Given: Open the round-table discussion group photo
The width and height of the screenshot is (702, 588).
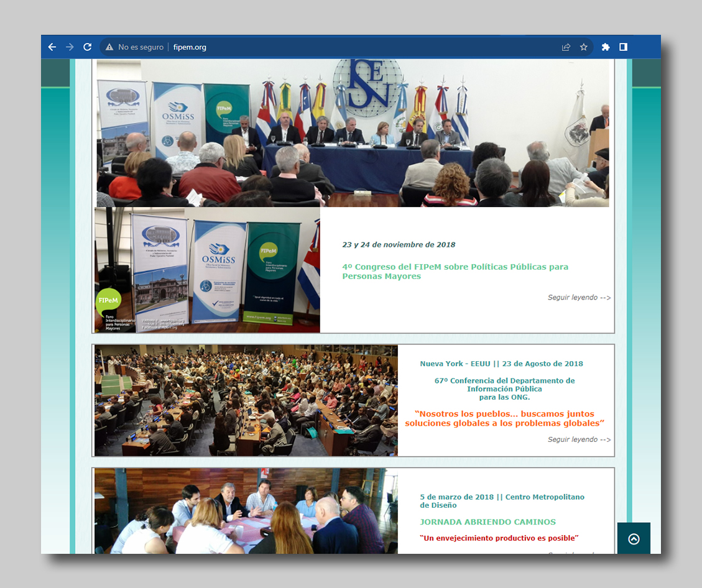Looking at the screenshot, I should (x=246, y=511).
